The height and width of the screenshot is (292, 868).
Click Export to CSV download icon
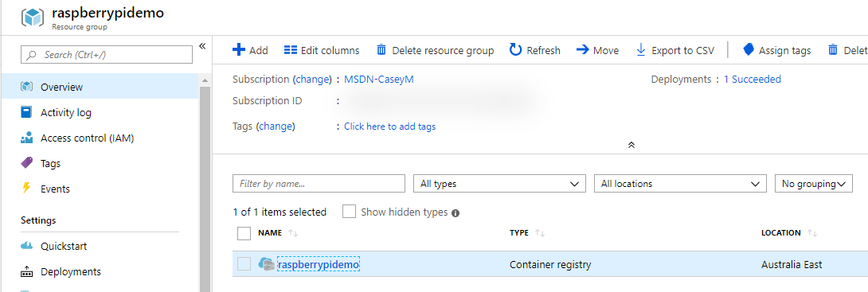click(641, 50)
